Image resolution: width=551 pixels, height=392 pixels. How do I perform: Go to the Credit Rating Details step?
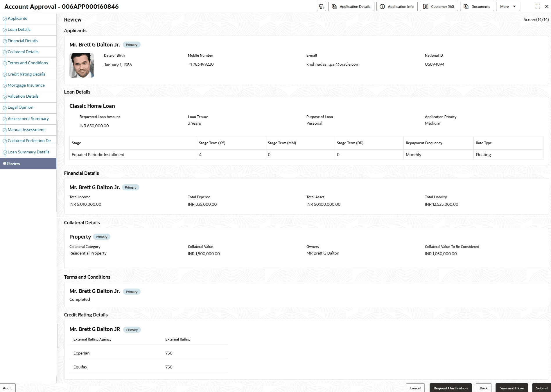26,74
